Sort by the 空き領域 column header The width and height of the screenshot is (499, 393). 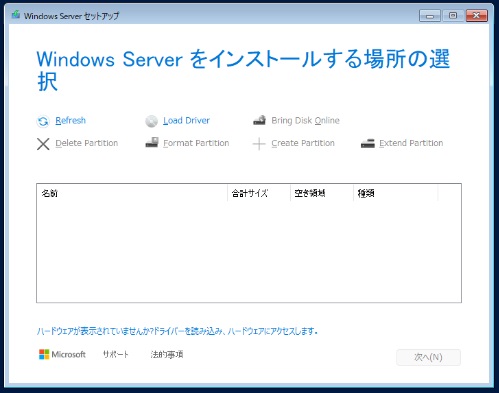(x=322, y=193)
